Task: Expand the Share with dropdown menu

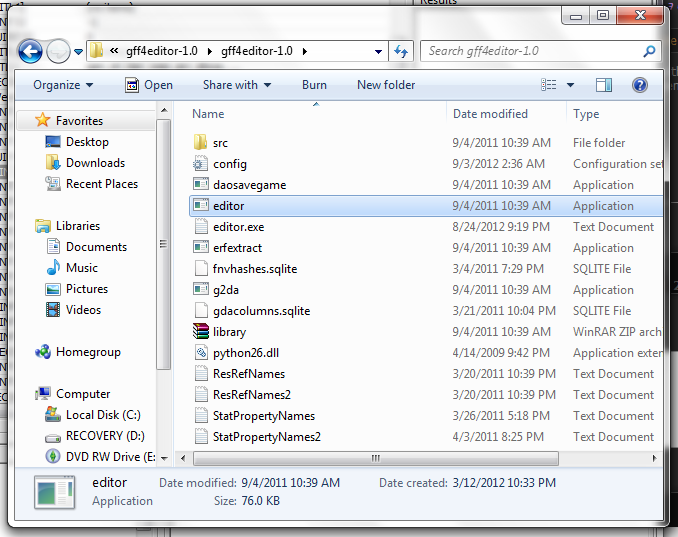Action: [238, 85]
